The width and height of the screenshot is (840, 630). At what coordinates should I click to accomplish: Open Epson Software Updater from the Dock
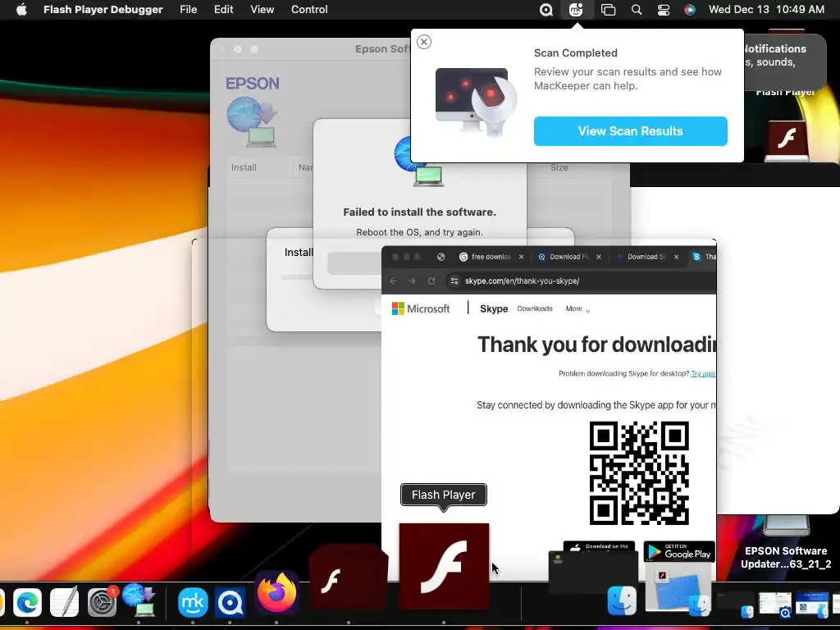click(x=139, y=600)
